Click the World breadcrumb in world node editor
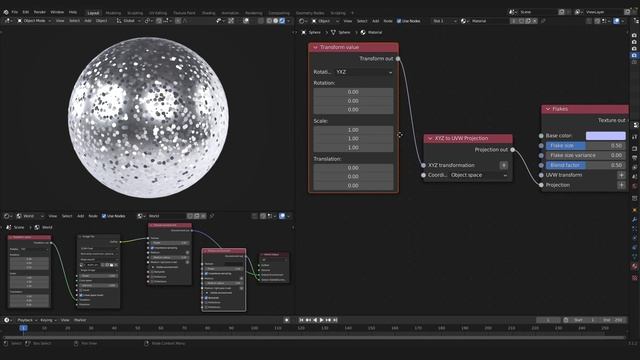This screenshot has height=360, width=640. coord(44,227)
